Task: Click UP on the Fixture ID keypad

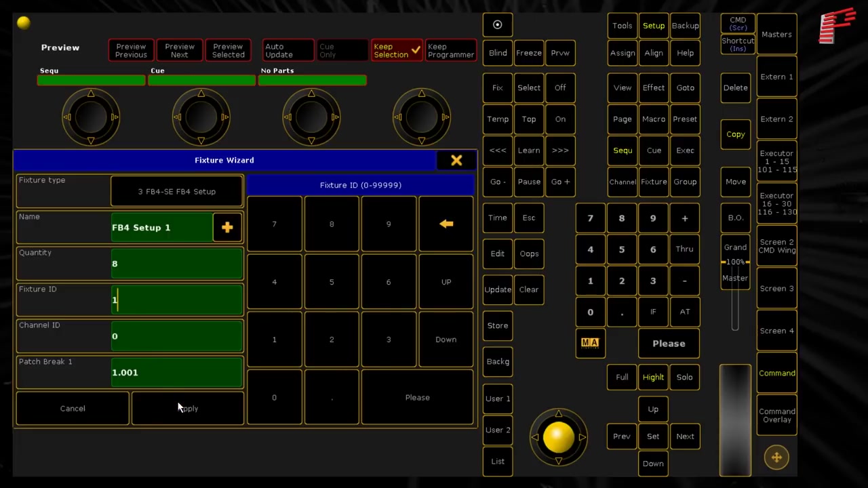Action: pos(446,282)
